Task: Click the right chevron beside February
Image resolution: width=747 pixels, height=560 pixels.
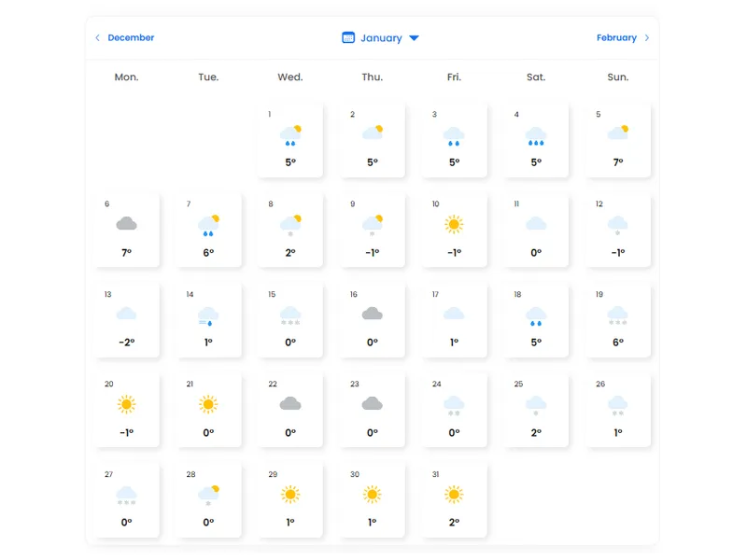Action: 647,38
